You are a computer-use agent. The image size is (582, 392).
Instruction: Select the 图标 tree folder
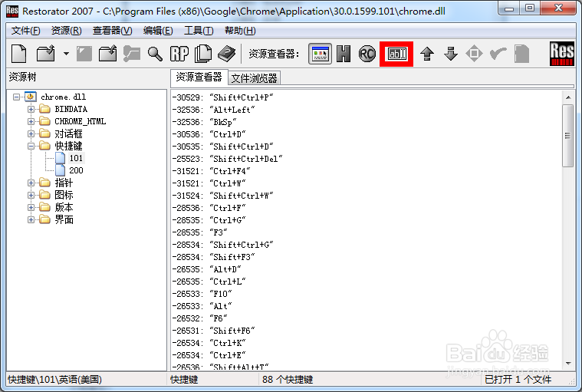[64, 195]
